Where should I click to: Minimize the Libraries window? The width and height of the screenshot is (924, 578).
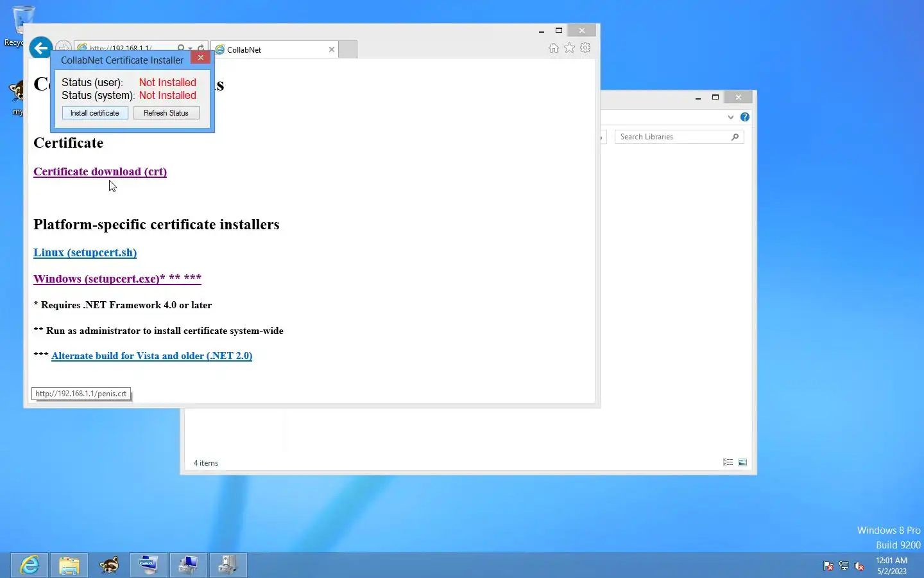pyautogui.click(x=698, y=98)
